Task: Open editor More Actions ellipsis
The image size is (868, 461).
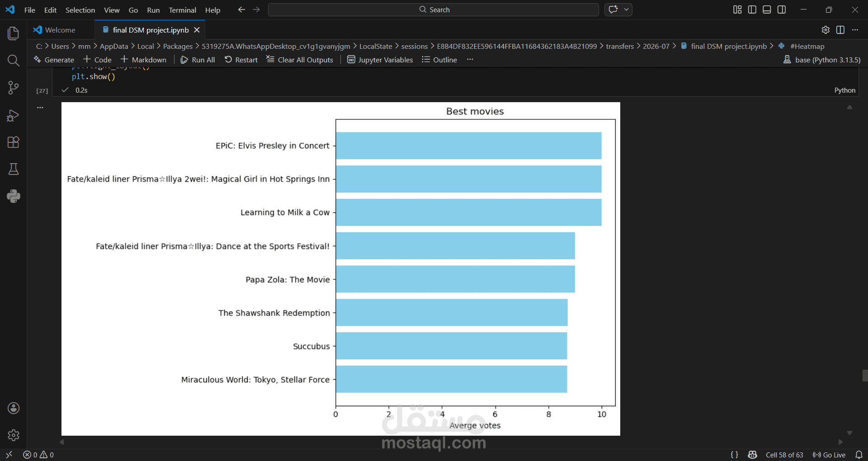Action: coord(855,30)
